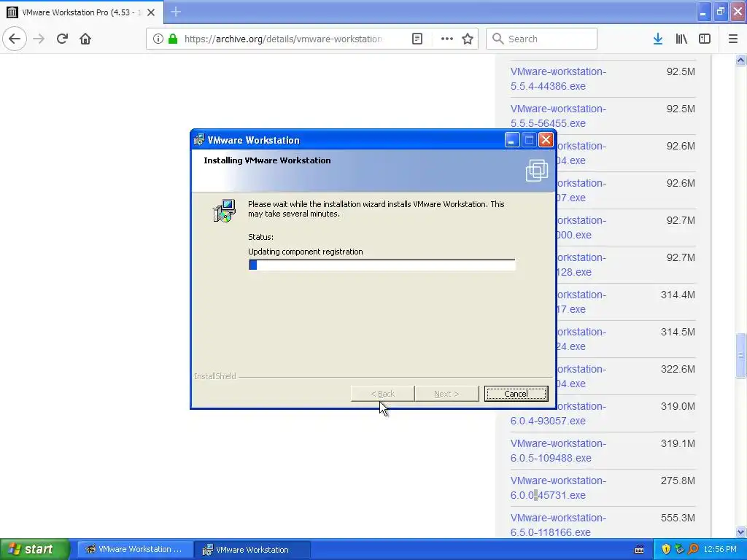Reload the archive.org page
The image size is (747, 560).
pyautogui.click(x=62, y=39)
